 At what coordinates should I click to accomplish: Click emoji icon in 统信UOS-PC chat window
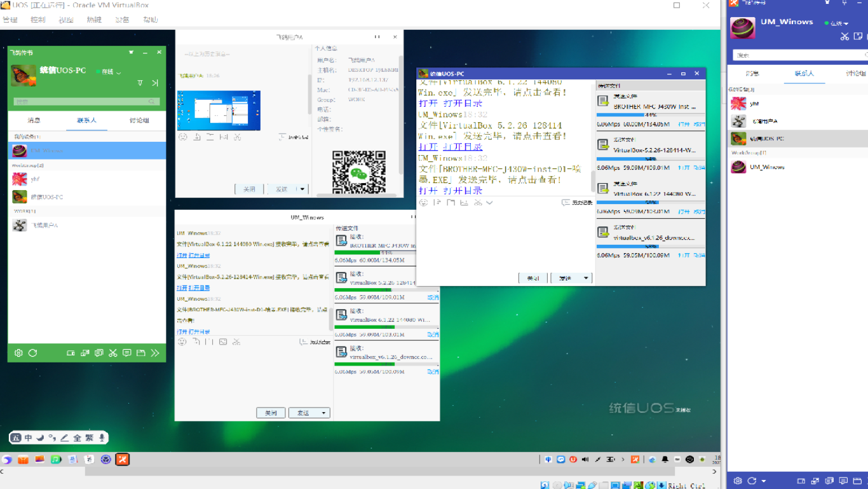423,203
